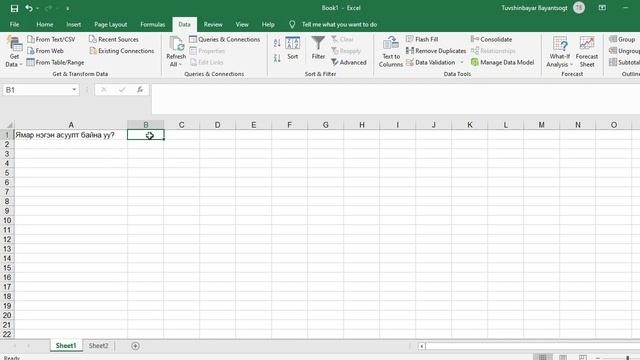The width and height of the screenshot is (640, 360).
Task: Click into the formula bar
Action: [395, 99]
